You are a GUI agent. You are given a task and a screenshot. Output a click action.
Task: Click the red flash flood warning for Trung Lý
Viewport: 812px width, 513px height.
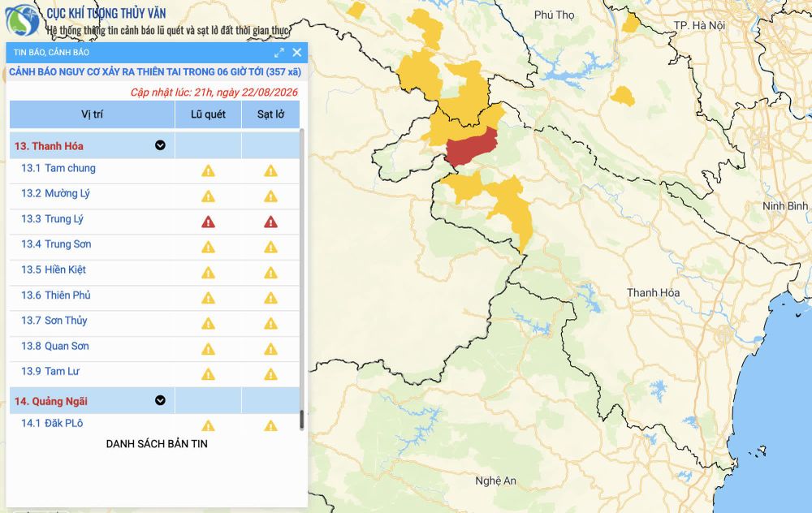pyautogui.click(x=208, y=222)
